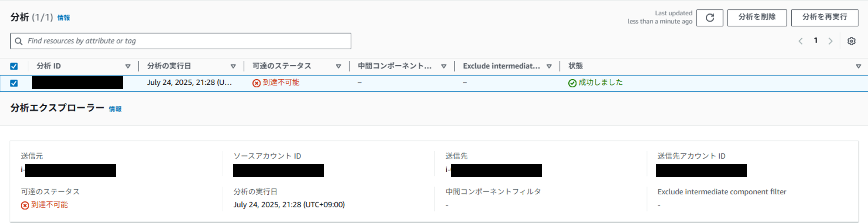Open 情報 link next to 分析 heading

click(x=64, y=18)
